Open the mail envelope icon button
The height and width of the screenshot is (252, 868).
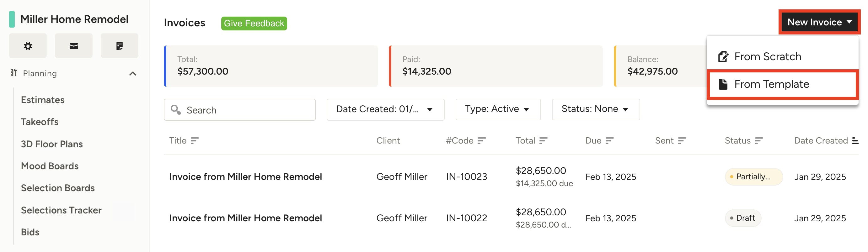73,46
